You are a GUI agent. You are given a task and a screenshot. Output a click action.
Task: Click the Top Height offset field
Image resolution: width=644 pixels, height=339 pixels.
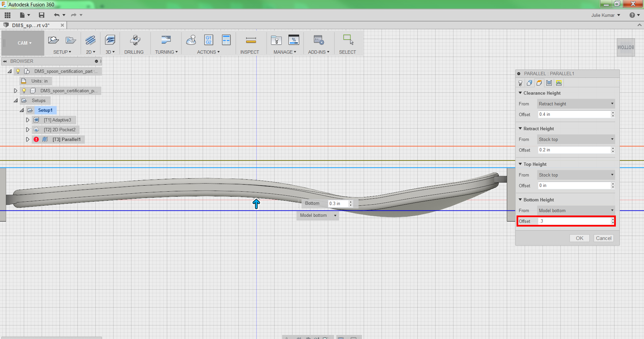point(574,186)
